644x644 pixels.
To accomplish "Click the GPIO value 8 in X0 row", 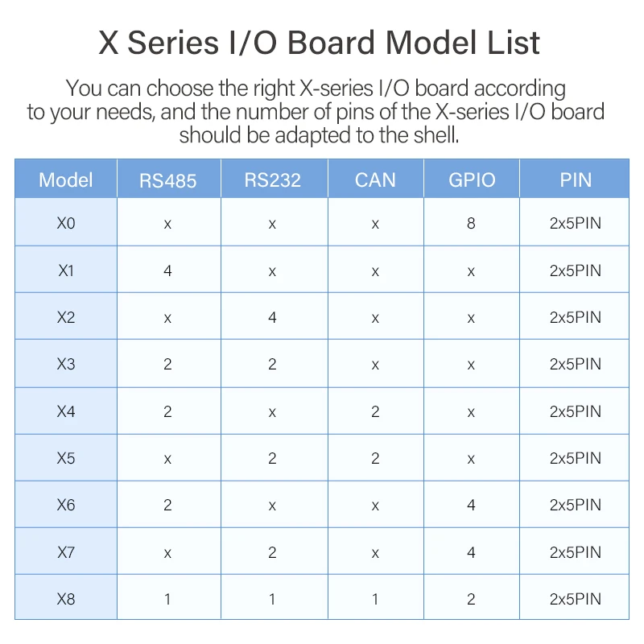I will (x=471, y=223).
